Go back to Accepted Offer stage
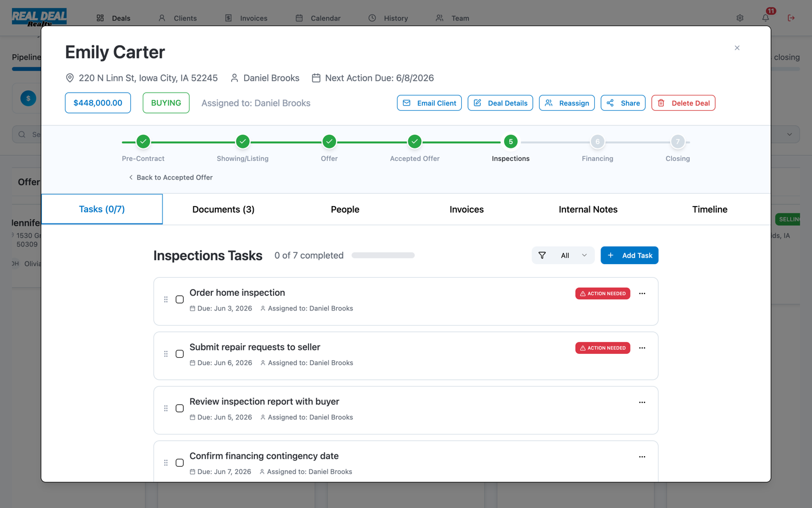 [x=171, y=177]
